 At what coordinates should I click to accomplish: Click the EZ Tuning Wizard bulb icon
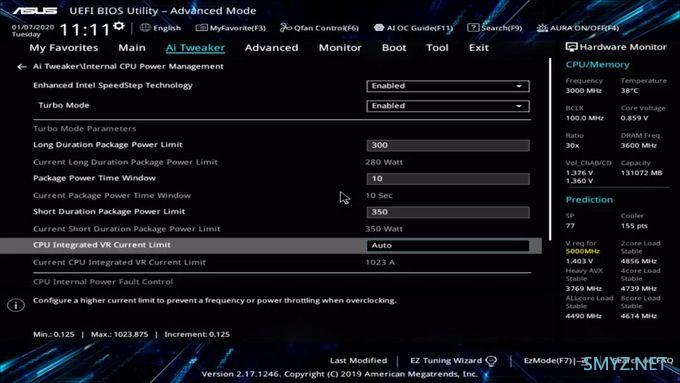491,361
